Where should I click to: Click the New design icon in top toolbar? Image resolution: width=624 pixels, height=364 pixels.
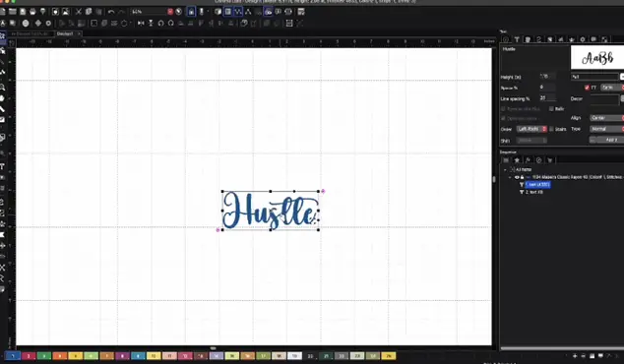[3, 12]
